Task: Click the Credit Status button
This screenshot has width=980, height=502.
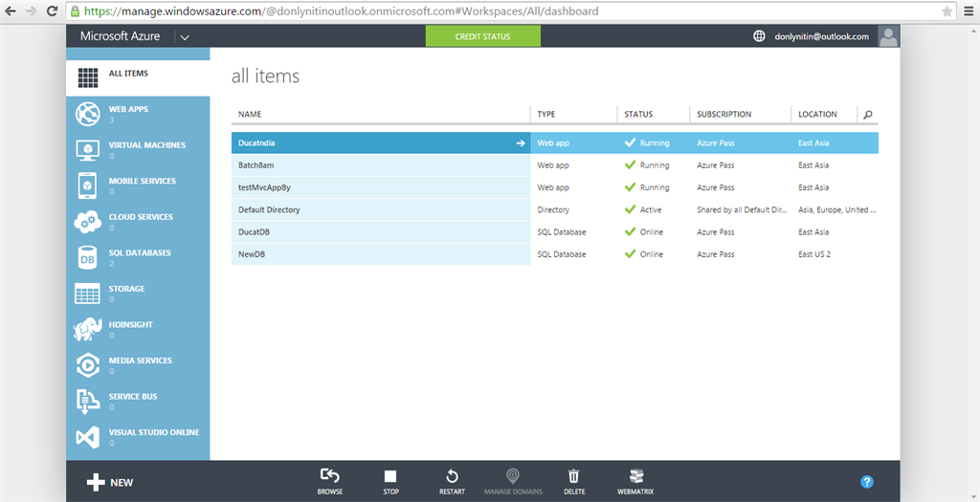Action: pyautogui.click(x=483, y=36)
